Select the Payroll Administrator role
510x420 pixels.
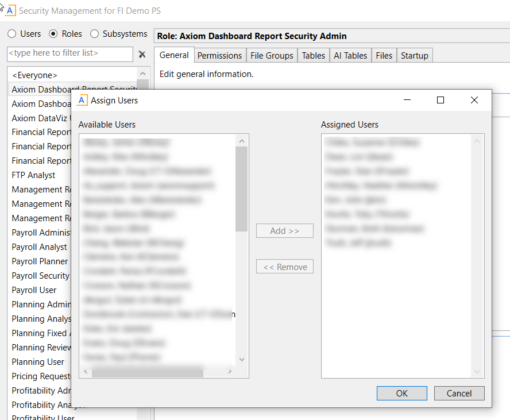point(40,233)
